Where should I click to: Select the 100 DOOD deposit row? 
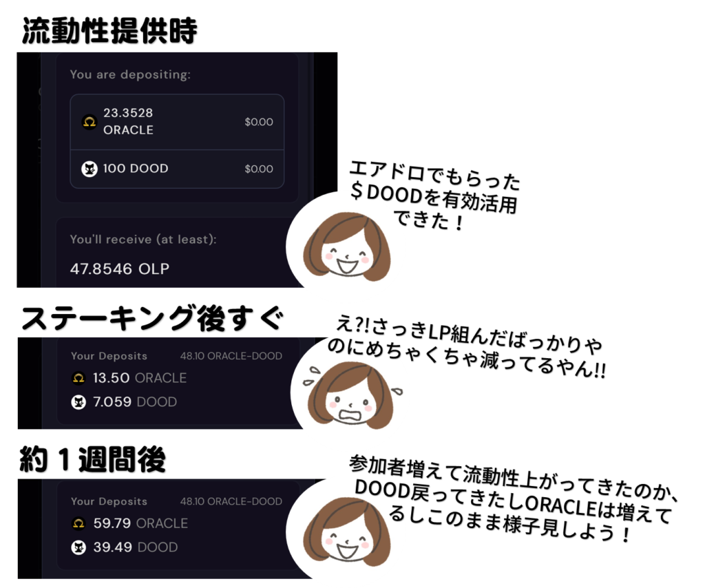pos(177,169)
